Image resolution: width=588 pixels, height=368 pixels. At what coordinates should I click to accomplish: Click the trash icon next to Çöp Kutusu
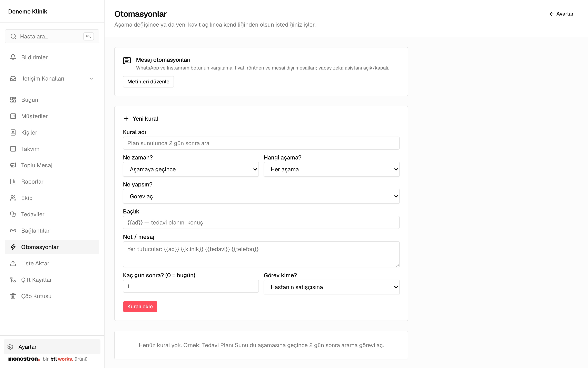[x=13, y=296]
